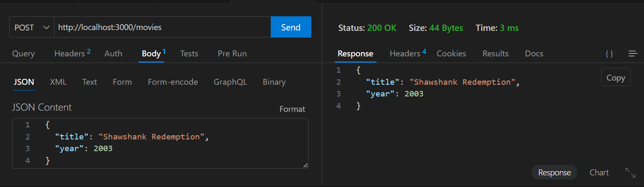Select the GraphQL body type
Viewport: 644px width, 187px height.
pos(231,82)
